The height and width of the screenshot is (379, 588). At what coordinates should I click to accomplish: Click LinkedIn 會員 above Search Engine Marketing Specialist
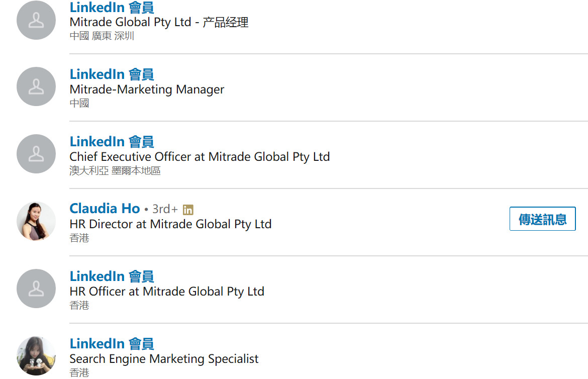click(112, 344)
